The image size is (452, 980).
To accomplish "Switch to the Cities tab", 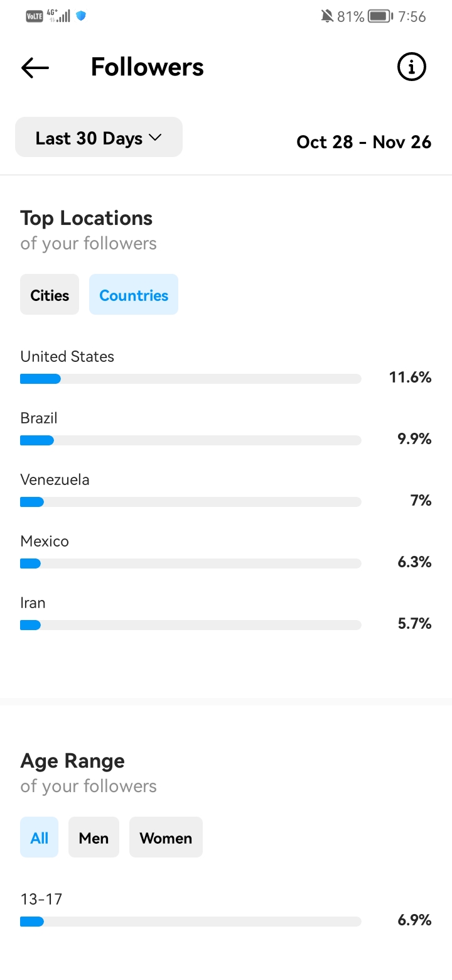I will coord(50,295).
